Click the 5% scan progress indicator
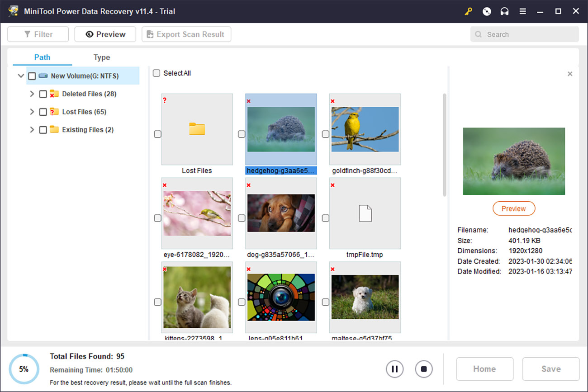The width and height of the screenshot is (588, 392). pos(24,369)
